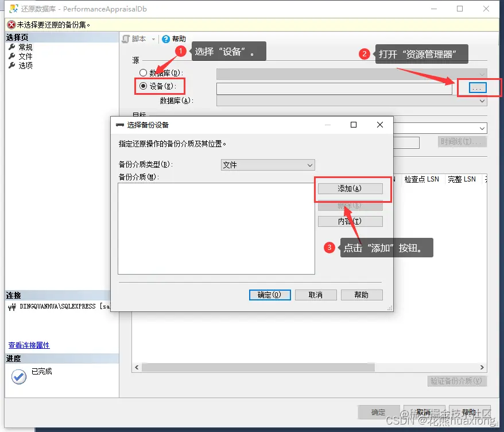Close the 选择备份设备 dialog
504x432 pixels.
380,125
